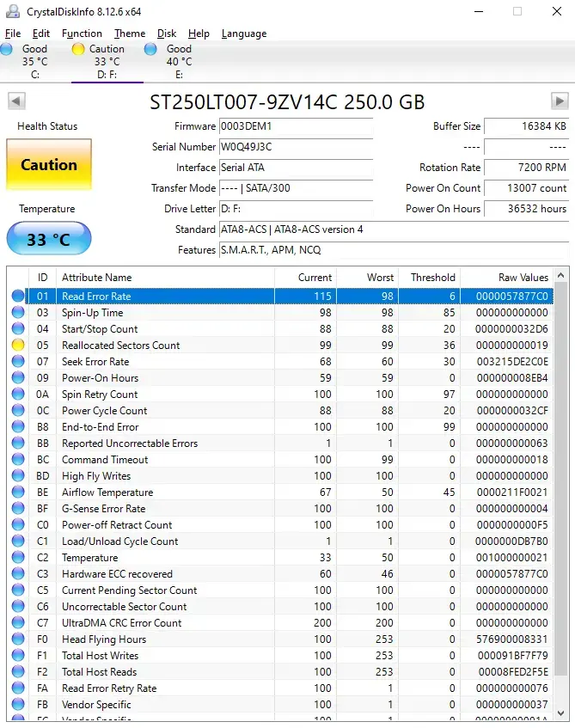The height and width of the screenshot is (728, 575).
Task: Click the blue status icon for Read Error Rate
Action: [x=18, y=296]
